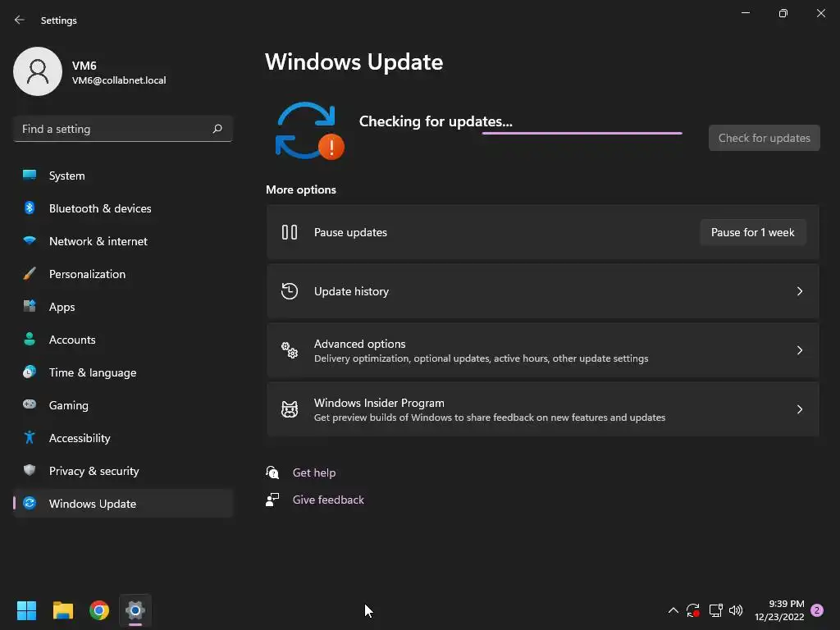
Task: Click the Bluetooth icon in sidebar
Action: point(30,208)
